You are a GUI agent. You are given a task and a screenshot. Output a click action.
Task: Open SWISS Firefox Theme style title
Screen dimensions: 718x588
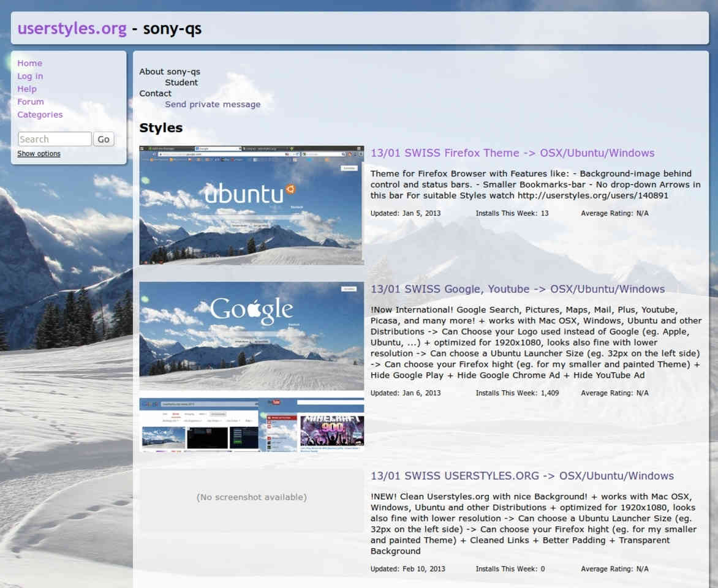coord(512,153)
